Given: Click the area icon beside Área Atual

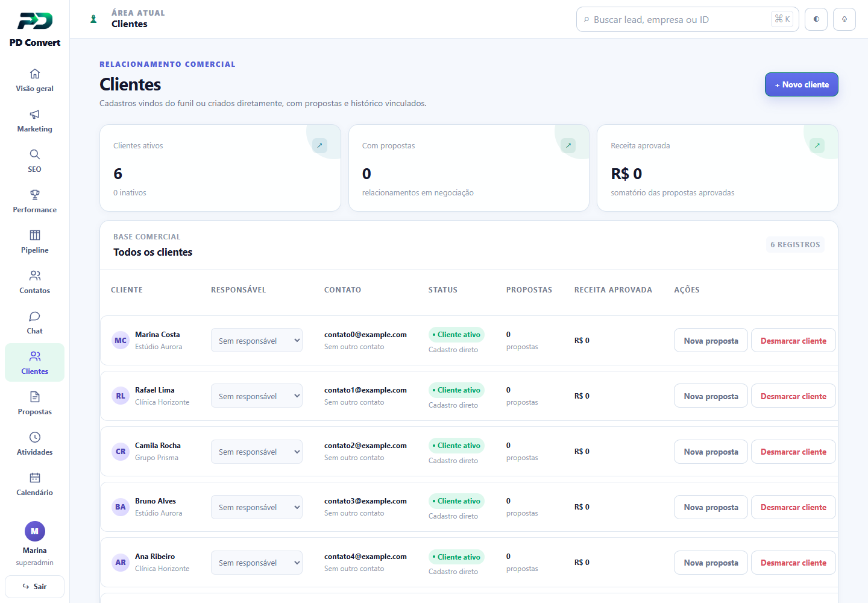Looking at the screenshot, I should [x=93, y=19].
